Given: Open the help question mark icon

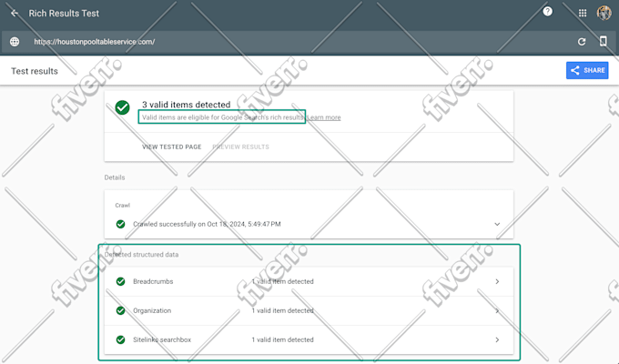Looking at the screenshot, I should [x=548, y=12].
